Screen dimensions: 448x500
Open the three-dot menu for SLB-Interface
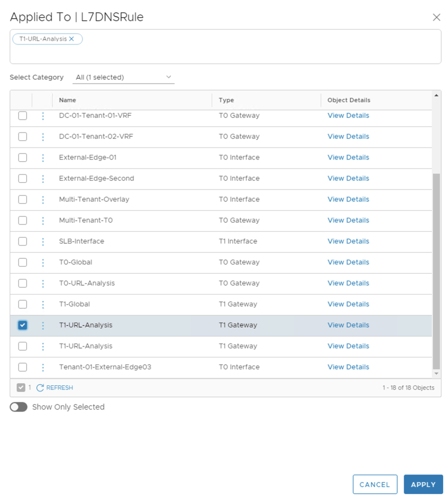(43, 241)
